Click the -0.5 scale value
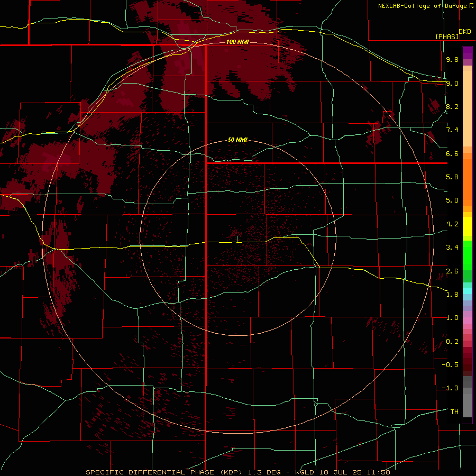The image size is (476, 476). click(450, 365)
